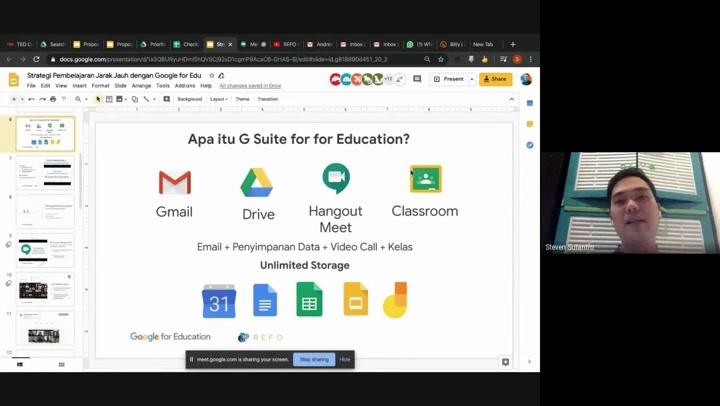Screen dimensions: 720x406
Task: Collapse the menus with the chevron up
Action: 512,99
